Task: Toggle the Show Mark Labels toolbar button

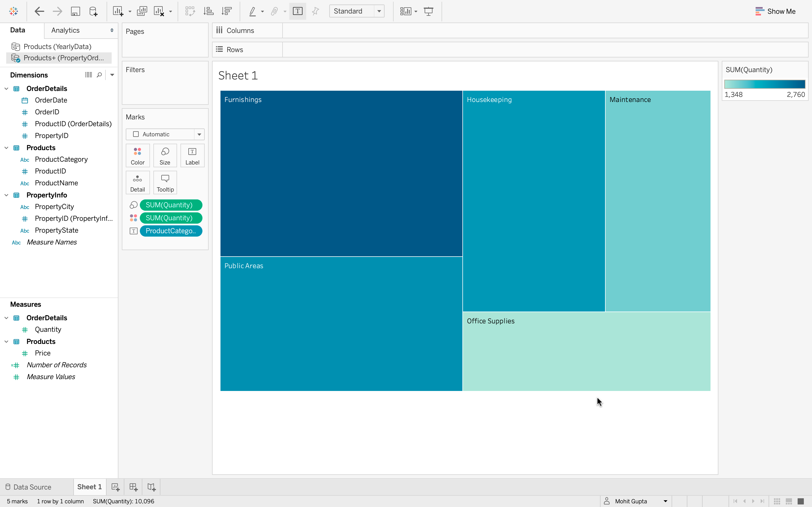Action: (x=298, y=11)
